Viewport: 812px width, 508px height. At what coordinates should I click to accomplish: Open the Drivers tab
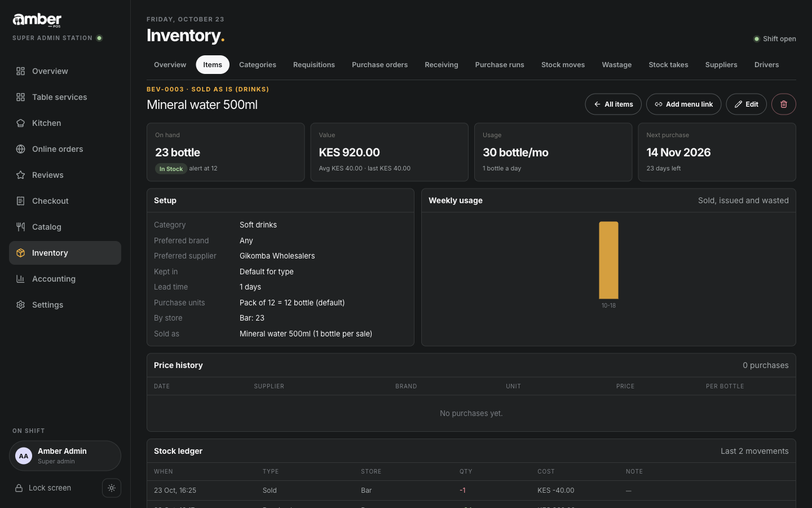[x=766, y=65]
